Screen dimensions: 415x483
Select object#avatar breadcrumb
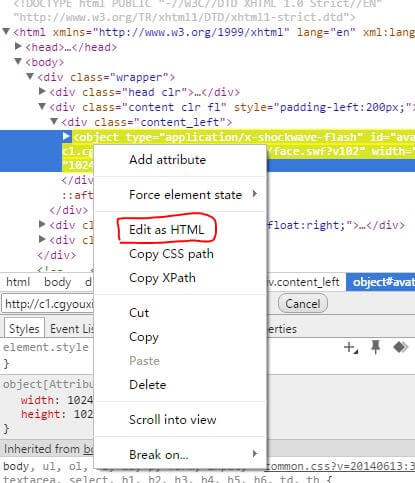click(x=381, y=282)
